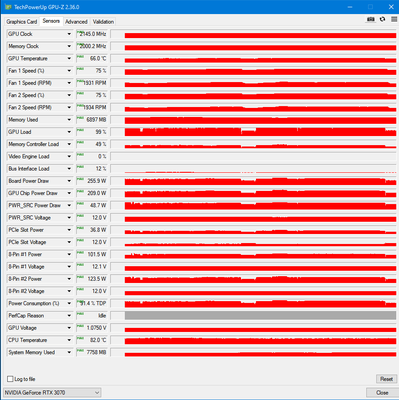Close the GPU-Z window with X

[391, 7]
